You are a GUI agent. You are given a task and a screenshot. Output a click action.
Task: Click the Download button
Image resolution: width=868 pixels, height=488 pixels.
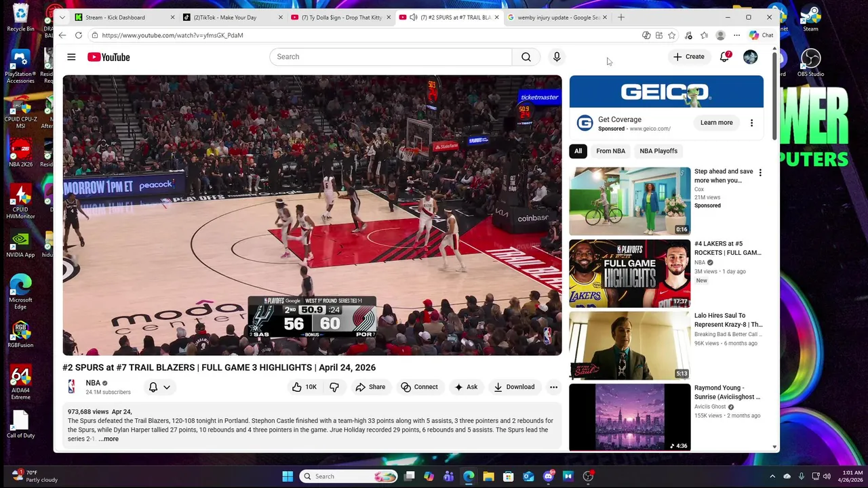tap(514, 387)
